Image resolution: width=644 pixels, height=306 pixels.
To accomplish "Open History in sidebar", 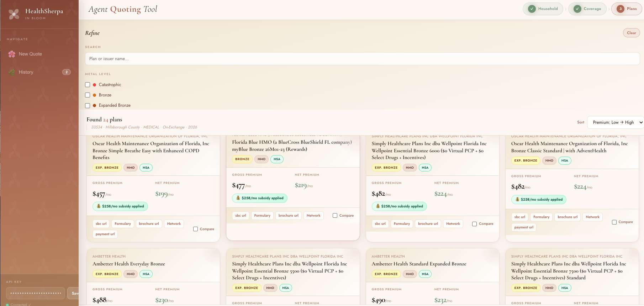I will 39,72.
